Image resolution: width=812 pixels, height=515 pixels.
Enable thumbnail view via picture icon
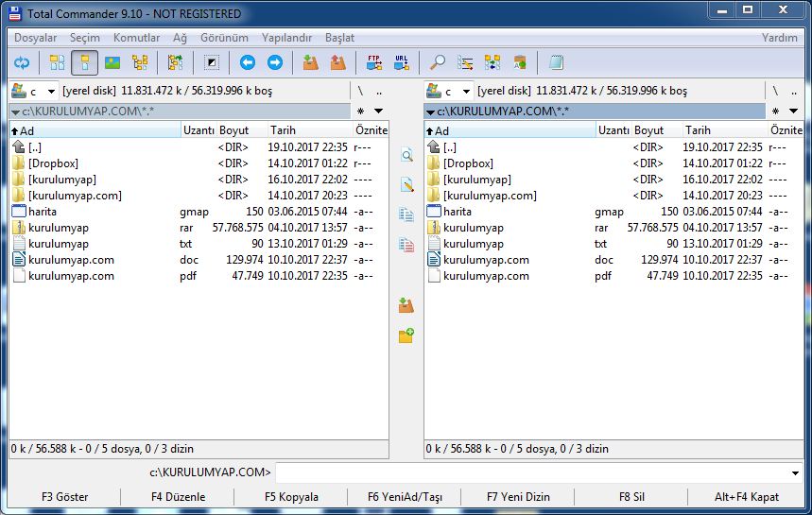112,63
